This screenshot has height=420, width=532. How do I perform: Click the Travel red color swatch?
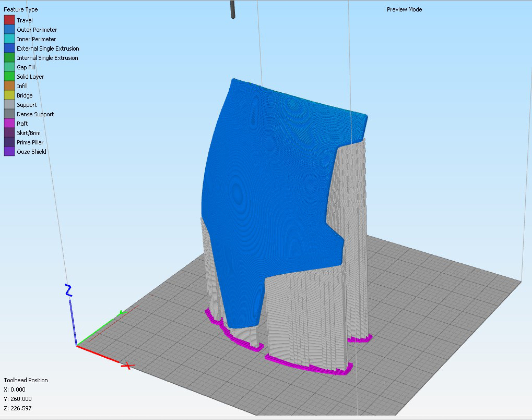tap(9, 20)
